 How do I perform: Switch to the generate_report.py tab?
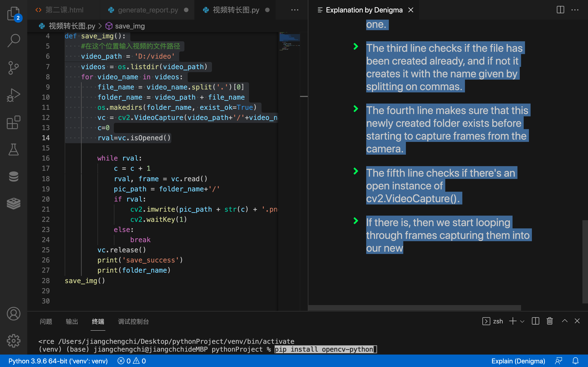(x=148, y=10)
